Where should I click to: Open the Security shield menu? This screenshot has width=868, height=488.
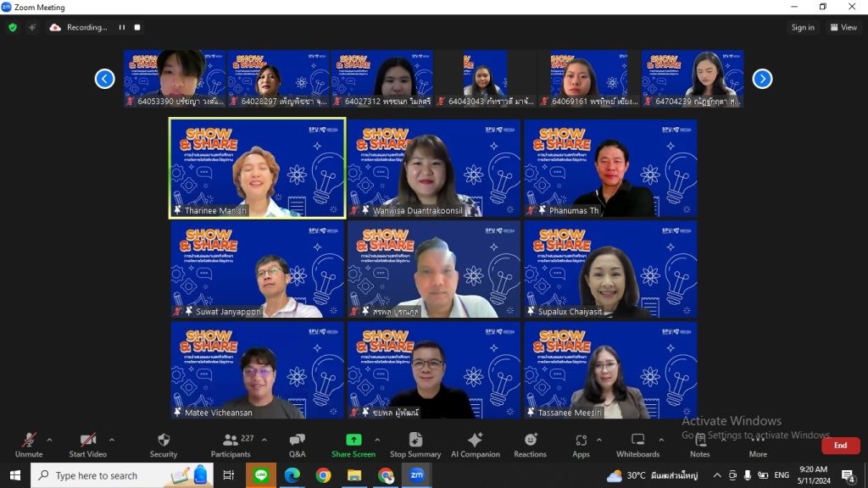point(164,446)
